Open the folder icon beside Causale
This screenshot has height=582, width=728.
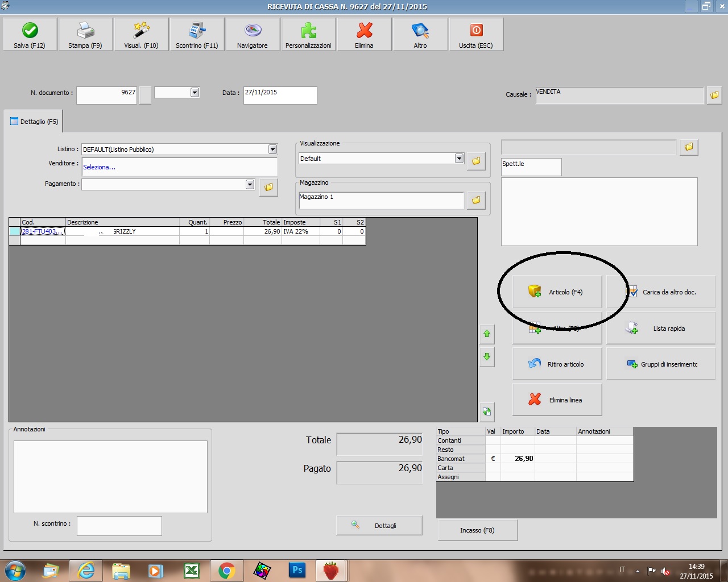pos(714,95)
